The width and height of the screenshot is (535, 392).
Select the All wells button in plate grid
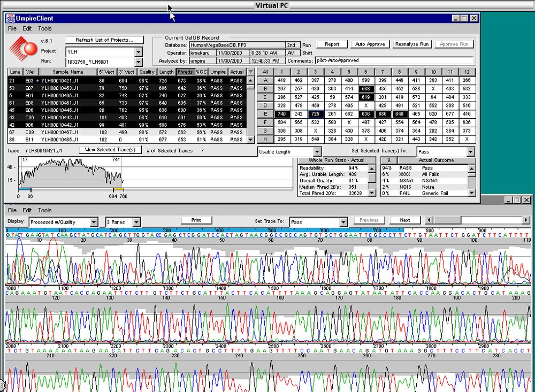click(x=265, y=72)
